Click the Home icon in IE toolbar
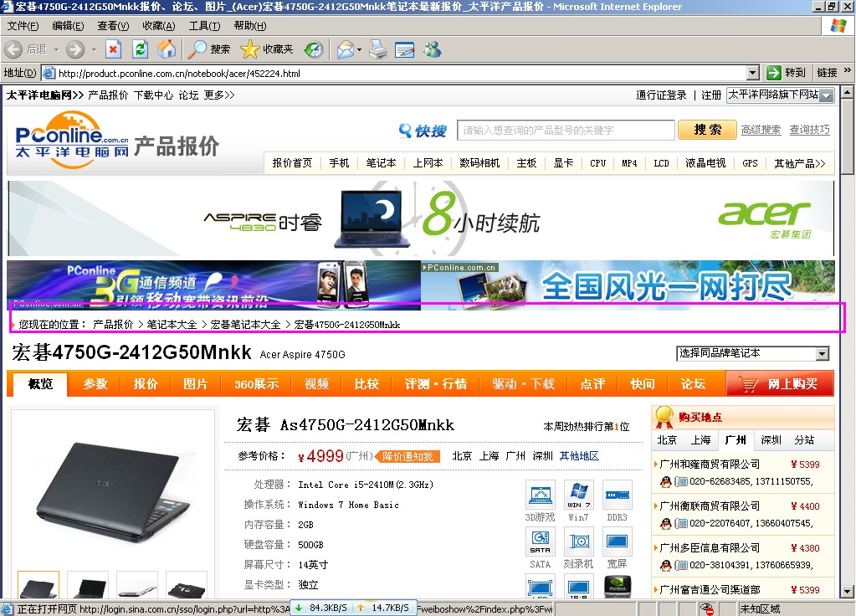This screenshot has height=616, width=856. pyautogui.click(x=167, y=49)
